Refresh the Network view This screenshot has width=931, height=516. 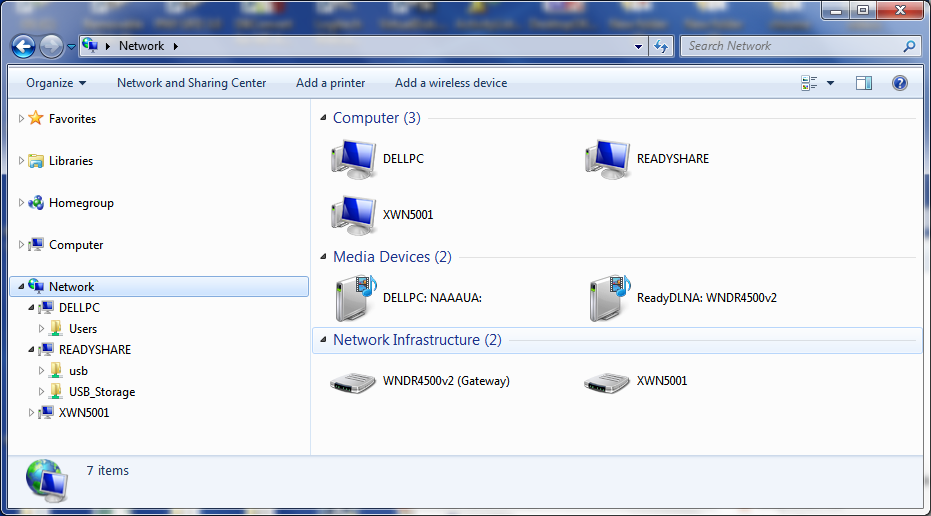[x=661, y=46]
